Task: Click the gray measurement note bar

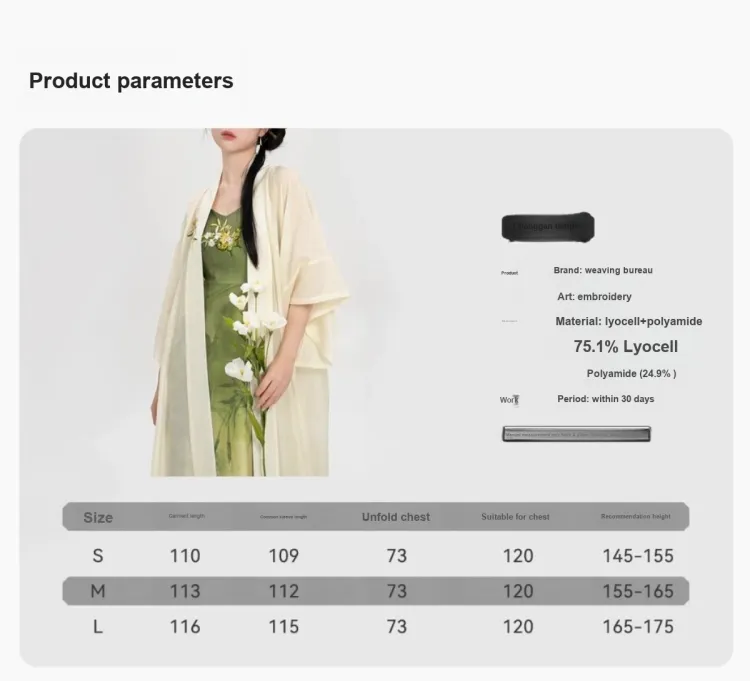Action: 576,434
